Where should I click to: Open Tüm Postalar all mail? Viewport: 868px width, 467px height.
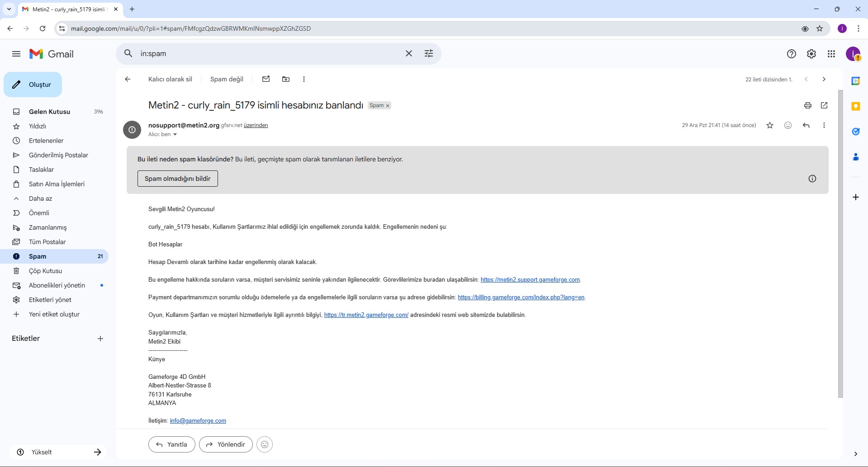(54, 242)
